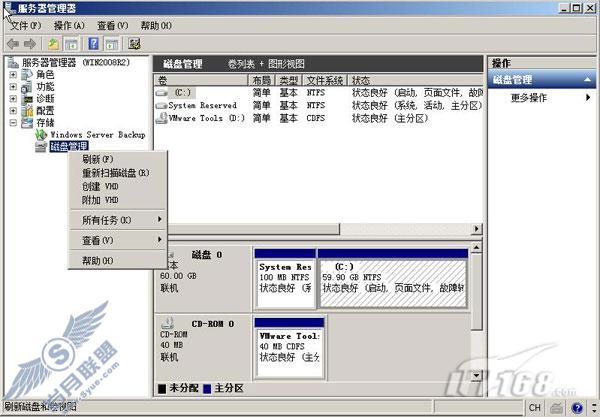Click the (C:) volume drive icon

click(x=161, y=93)
